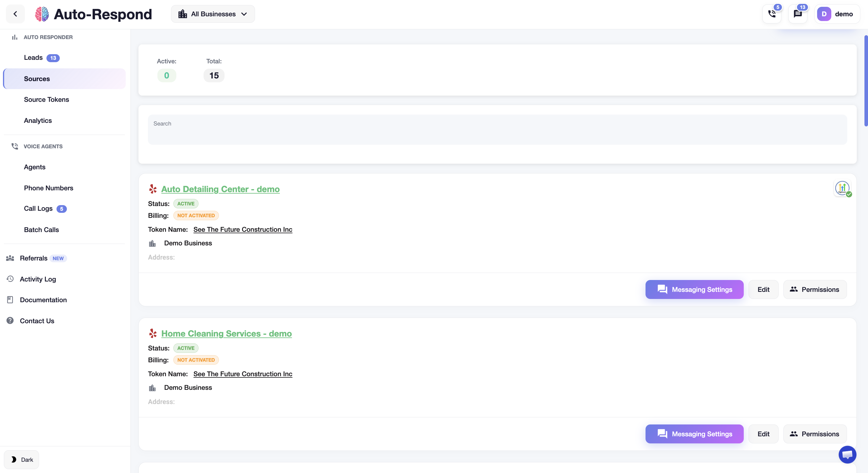Open Auto Detailing Center - demo link
Image resolution: width=868 pixels, height=473 pixels.
tap(220, 189)
